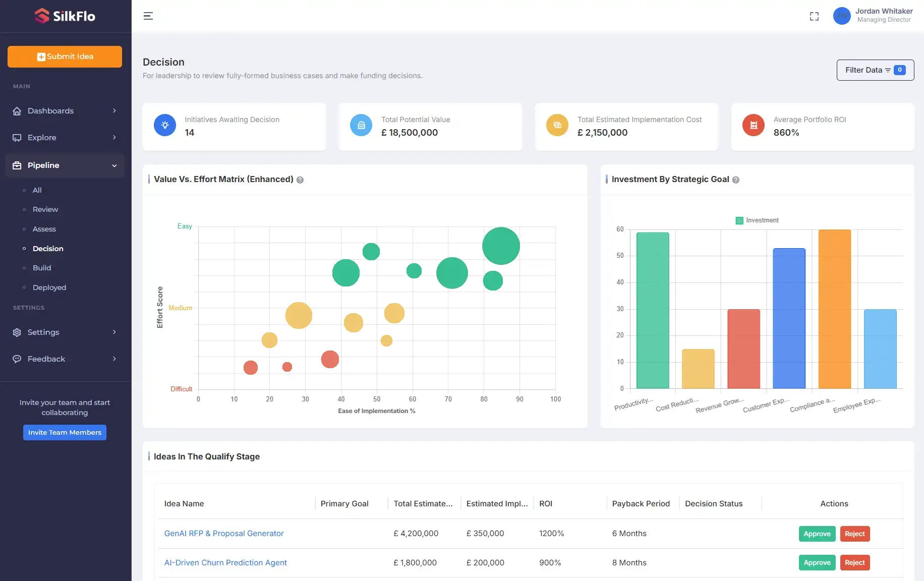
Task: Click help icon beside Investment By Strategic Goal
Action: coord(736,180)
